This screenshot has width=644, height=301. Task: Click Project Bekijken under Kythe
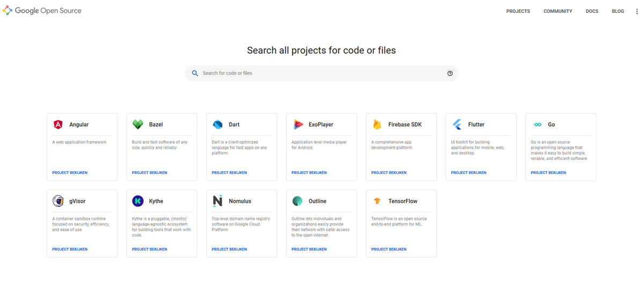tap(150, 249)
